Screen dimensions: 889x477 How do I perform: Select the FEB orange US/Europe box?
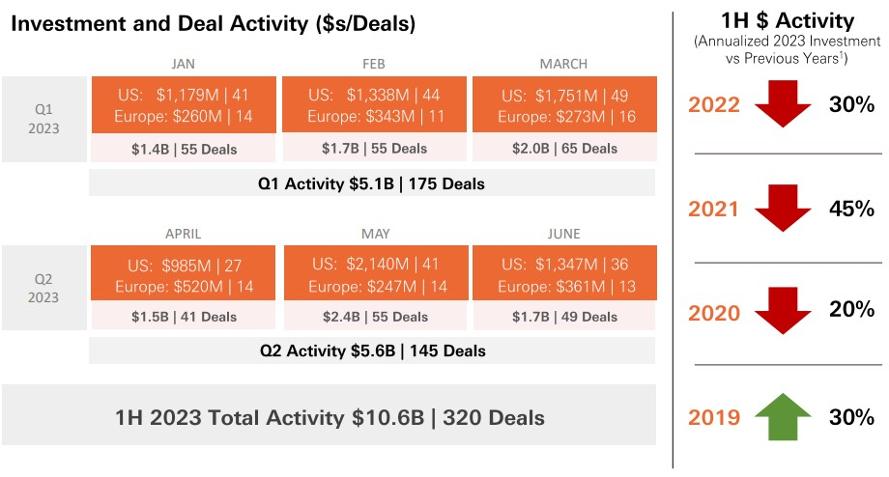(374, 105)
